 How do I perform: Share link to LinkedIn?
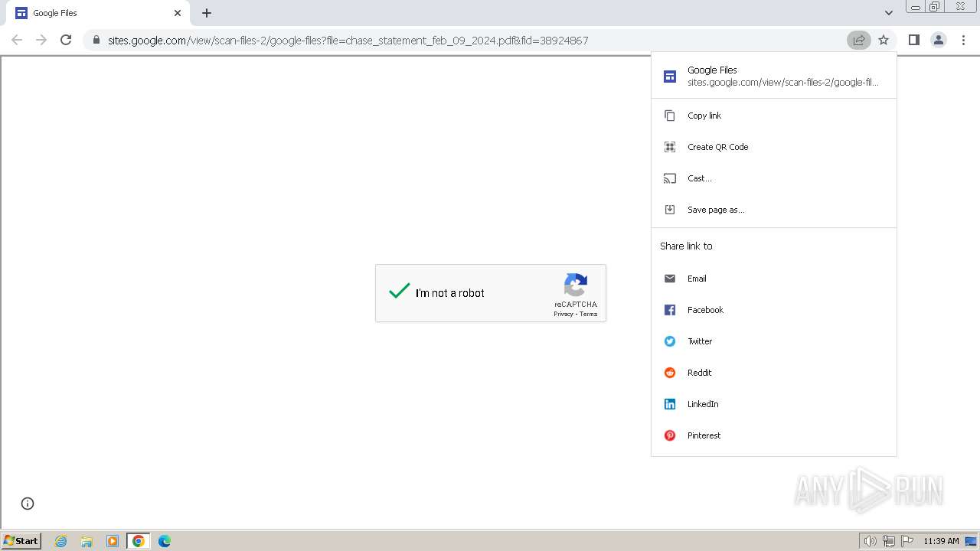773,404
